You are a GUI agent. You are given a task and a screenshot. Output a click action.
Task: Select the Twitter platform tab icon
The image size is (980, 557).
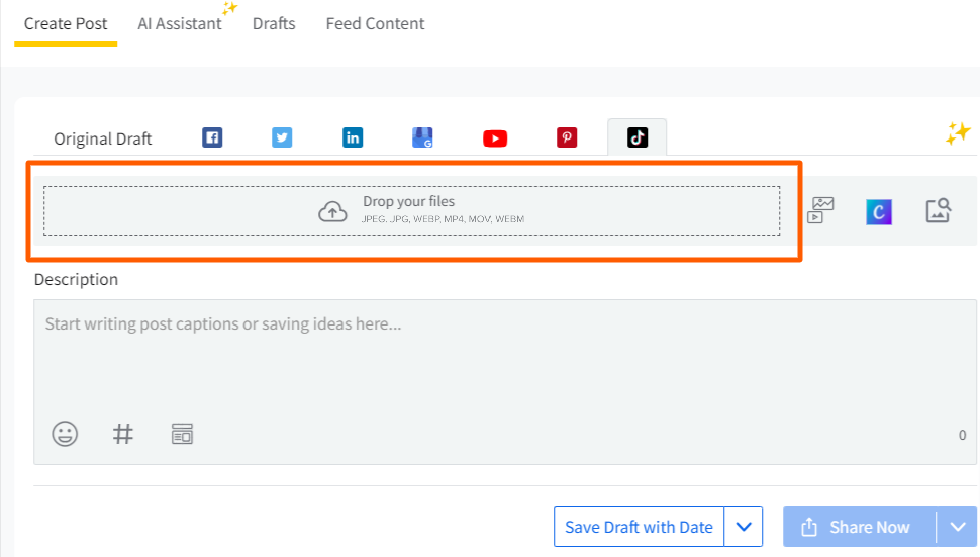point(282,137)
